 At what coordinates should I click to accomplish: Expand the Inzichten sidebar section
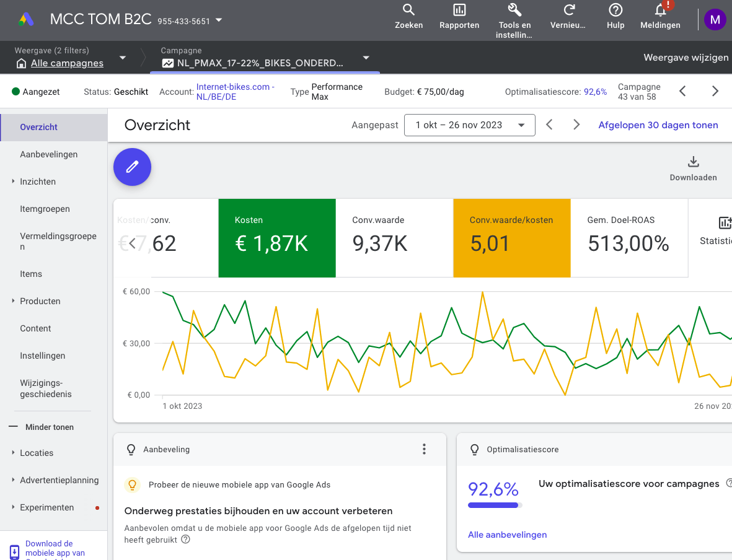pos(38,182)
